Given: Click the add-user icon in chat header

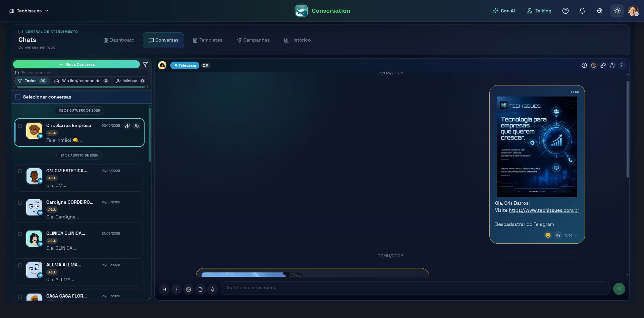Looking at the screenshot, I should 612,65.
